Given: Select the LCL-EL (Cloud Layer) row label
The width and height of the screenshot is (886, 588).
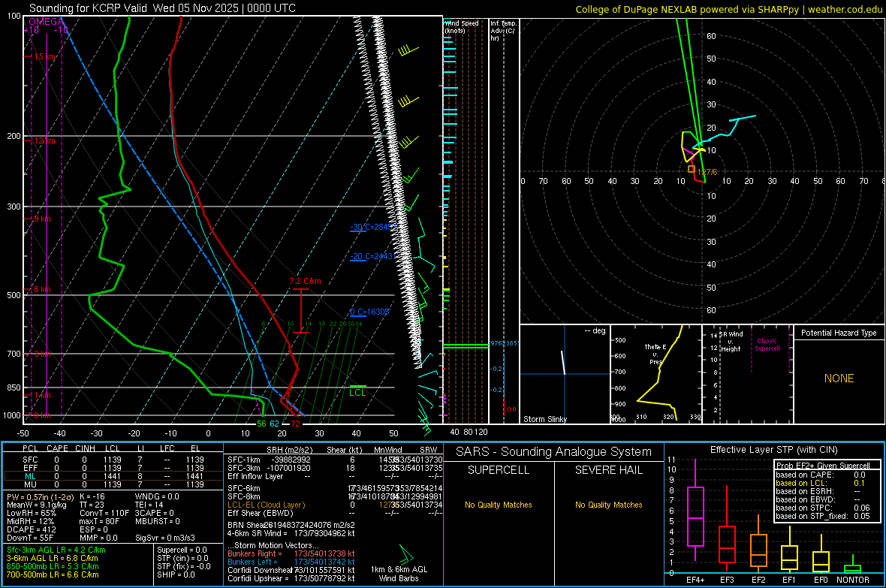Looking at the screenshot, I should tap(266, 505).
